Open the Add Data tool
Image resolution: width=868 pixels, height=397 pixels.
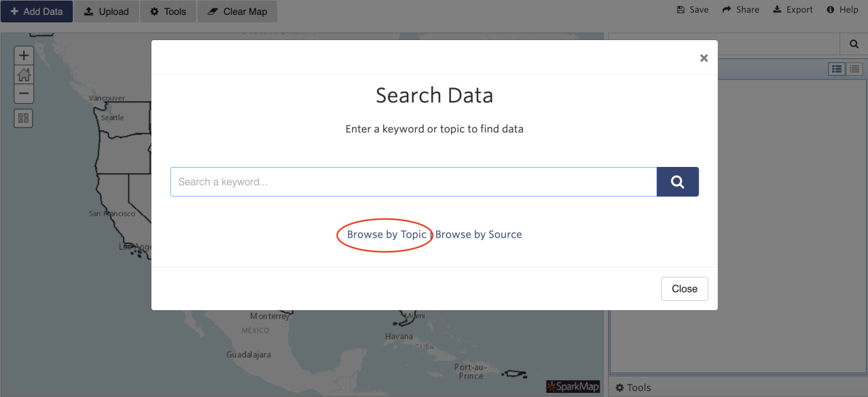(37, 11)
